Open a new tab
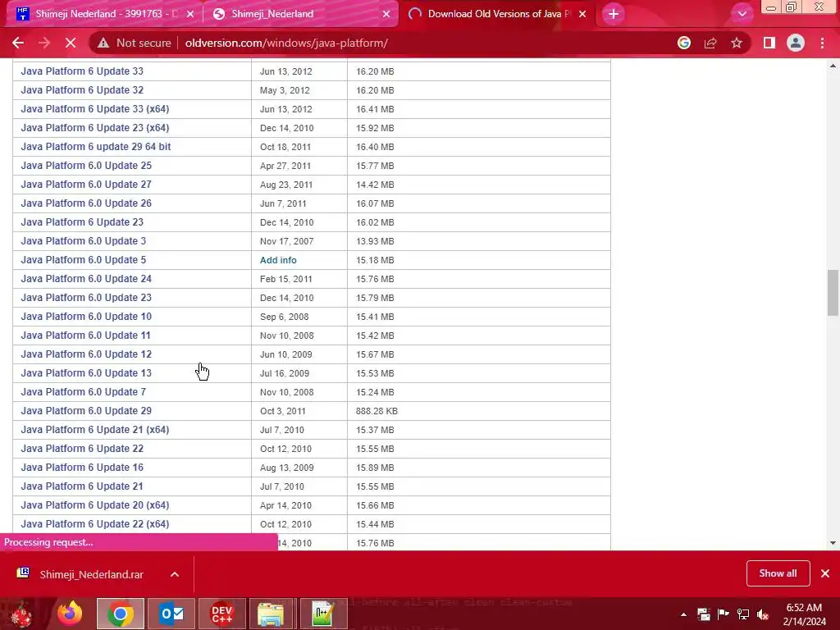This screenshot has width=840, height=630. (x=614, y=14)
